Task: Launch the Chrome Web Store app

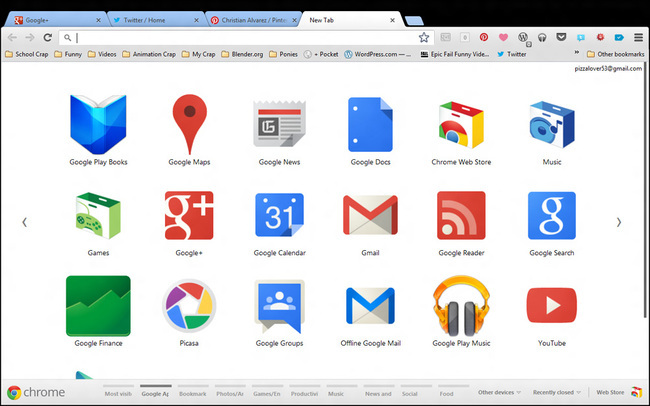Action: point(461,124)
